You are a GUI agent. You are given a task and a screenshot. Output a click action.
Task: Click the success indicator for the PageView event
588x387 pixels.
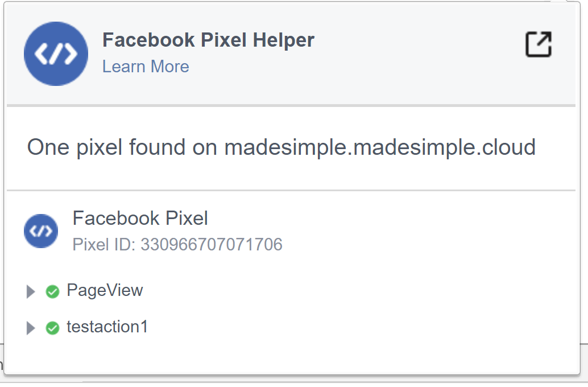tap(52, 291)
